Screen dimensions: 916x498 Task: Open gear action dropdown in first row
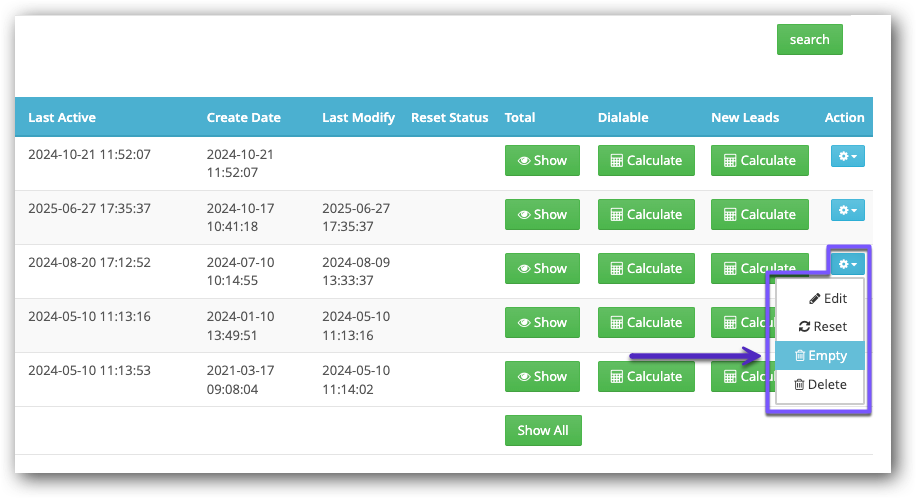(847, 156)
